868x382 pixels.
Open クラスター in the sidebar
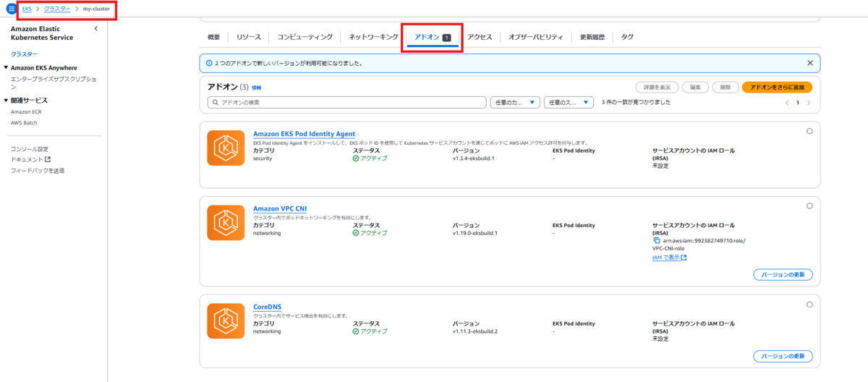tap(25, 54)
